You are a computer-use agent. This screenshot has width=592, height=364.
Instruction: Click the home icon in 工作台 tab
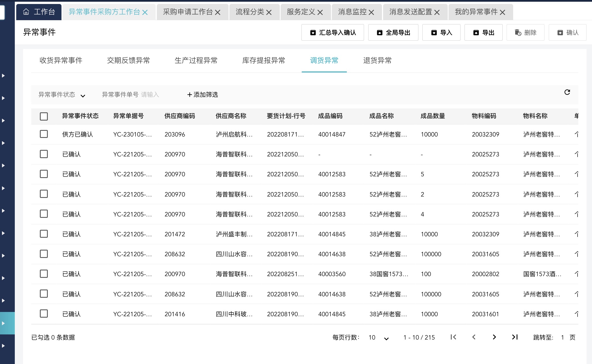tap(26, 12)
